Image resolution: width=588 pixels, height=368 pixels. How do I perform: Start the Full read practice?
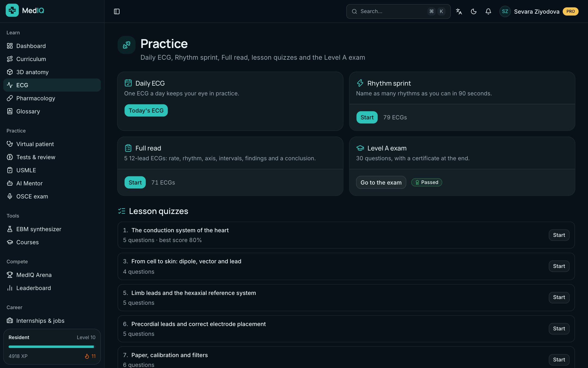tap(135, 182)
